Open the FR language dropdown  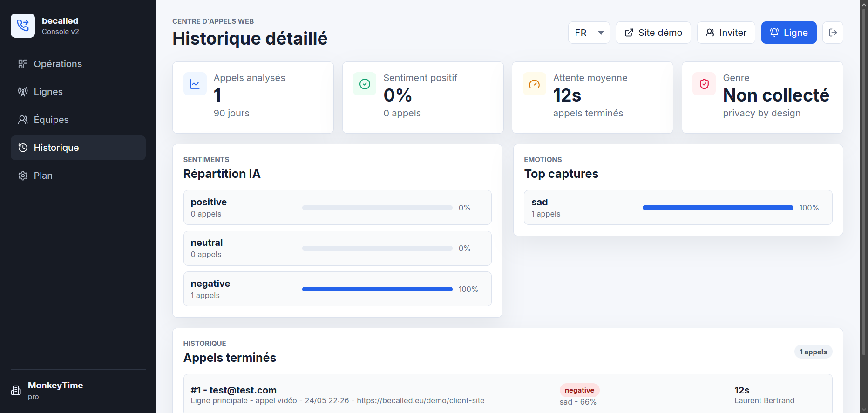(589, 33)
